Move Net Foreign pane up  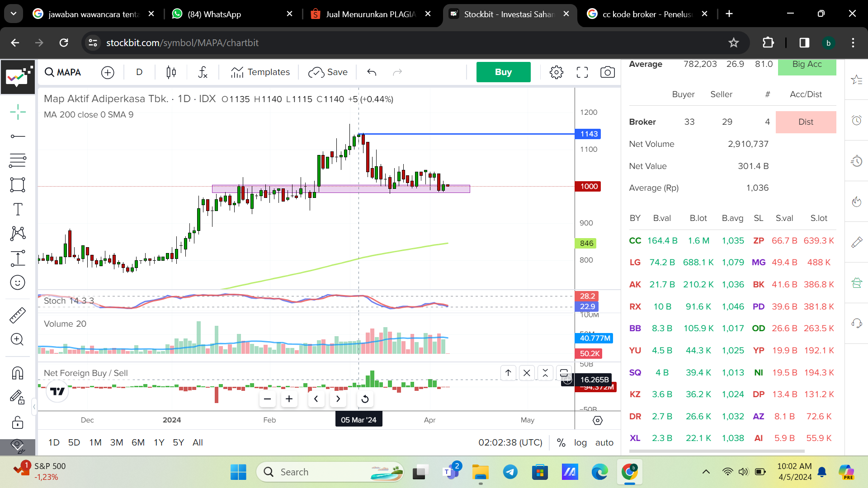pos(508,373)
